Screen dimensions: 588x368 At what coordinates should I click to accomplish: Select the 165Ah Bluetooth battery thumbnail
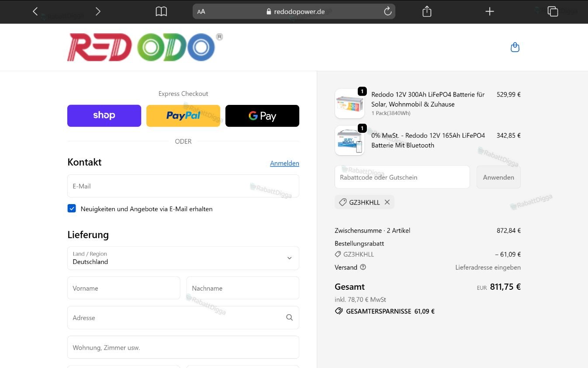[x=349, y=141]
